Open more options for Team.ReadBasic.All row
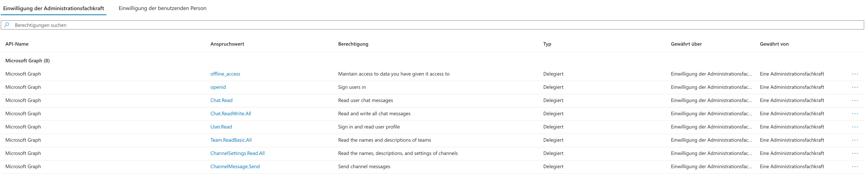 coord(855,140)
